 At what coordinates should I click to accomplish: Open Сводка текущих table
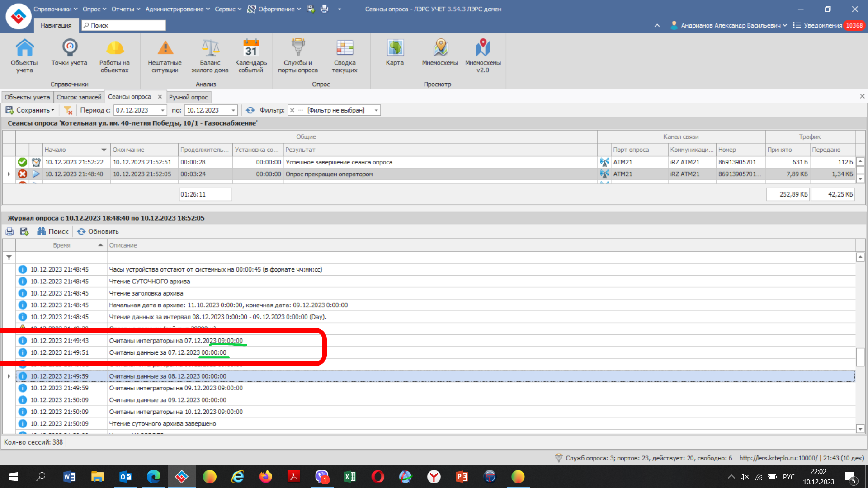344,56
